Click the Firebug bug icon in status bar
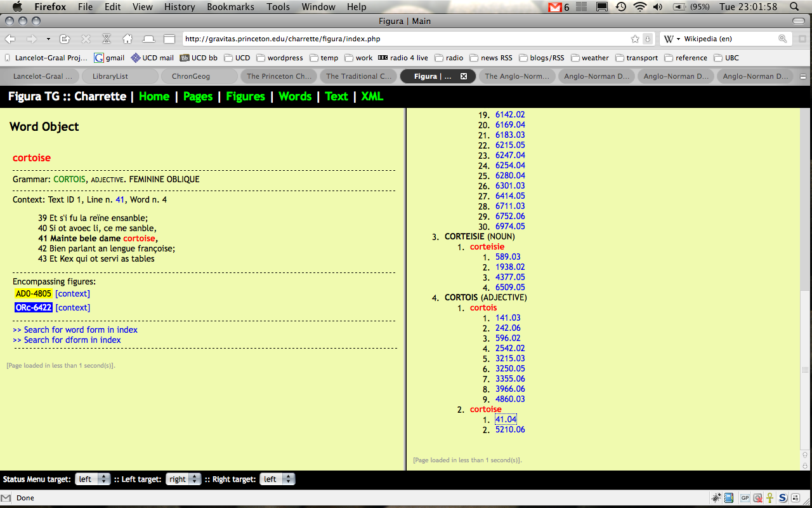The height and width of the screenshot is (508, 812). click(x=716, y=498)
